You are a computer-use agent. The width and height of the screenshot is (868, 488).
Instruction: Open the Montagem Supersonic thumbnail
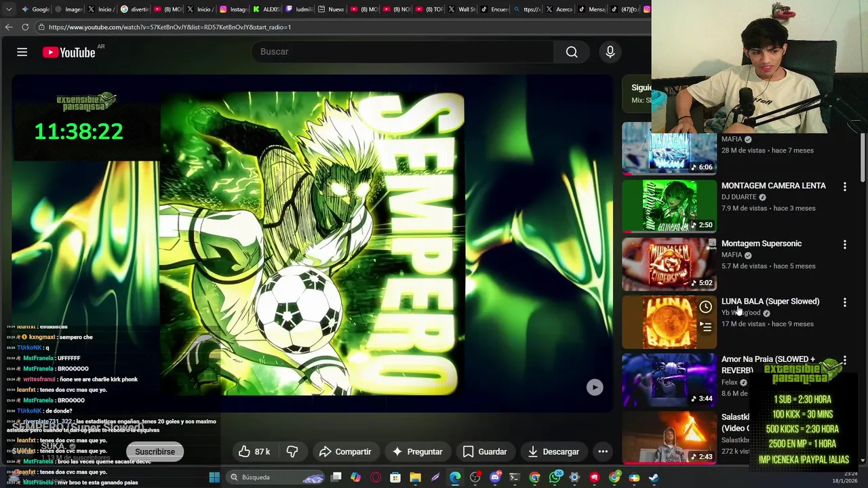click(x=669, y=264)
